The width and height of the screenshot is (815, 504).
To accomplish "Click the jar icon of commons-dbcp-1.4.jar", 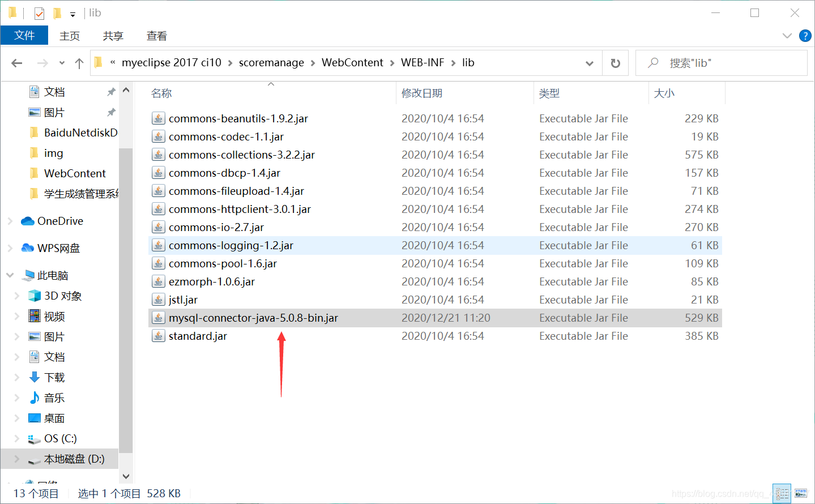I will pos(159,173).
